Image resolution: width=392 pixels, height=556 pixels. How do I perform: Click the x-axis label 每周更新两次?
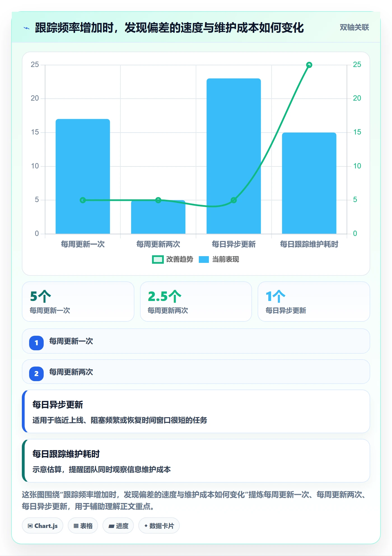(x=158, y=244)
